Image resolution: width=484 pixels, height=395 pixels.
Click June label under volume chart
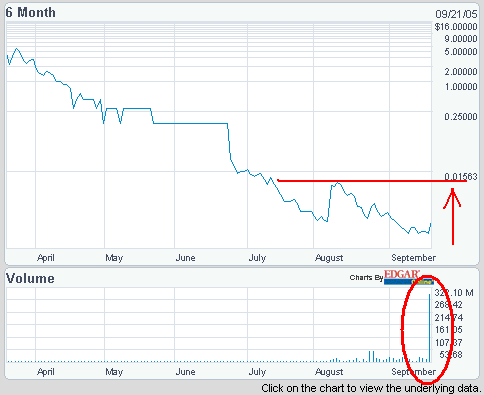pyautogui.click(x=185, y=372)
